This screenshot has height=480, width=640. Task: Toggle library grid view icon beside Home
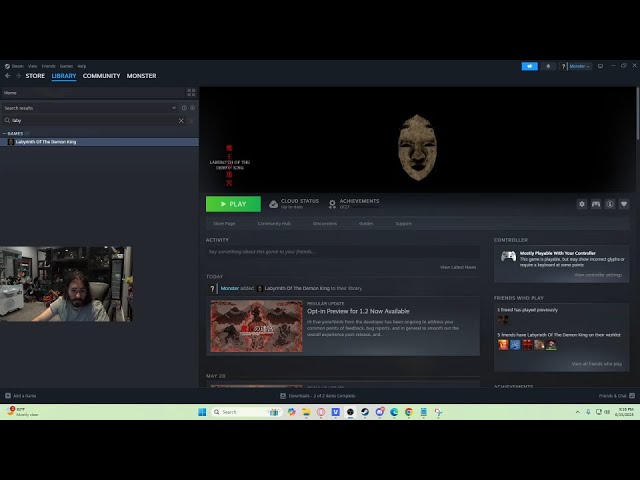pyautogui.click(x=191, y=92)
